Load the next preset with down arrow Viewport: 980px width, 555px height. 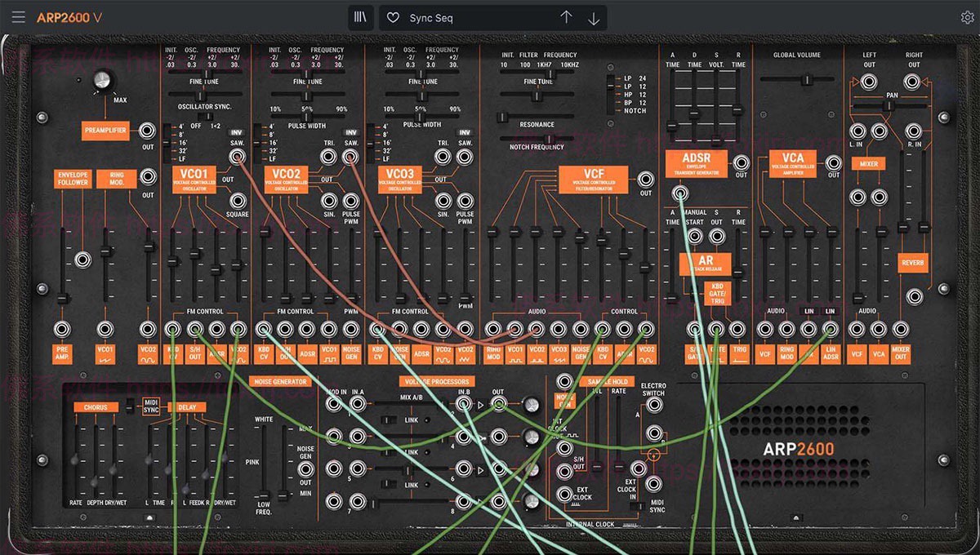click(594, 17)
